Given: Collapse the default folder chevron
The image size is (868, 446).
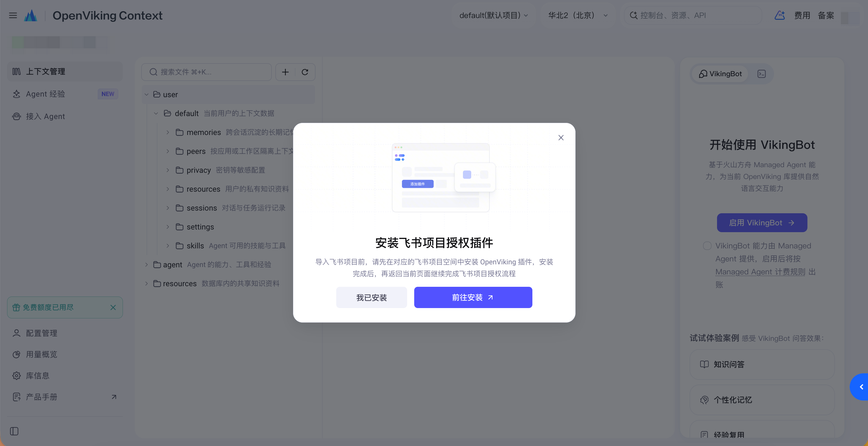Looking at the screenshot, I should (x=156, y=113).
